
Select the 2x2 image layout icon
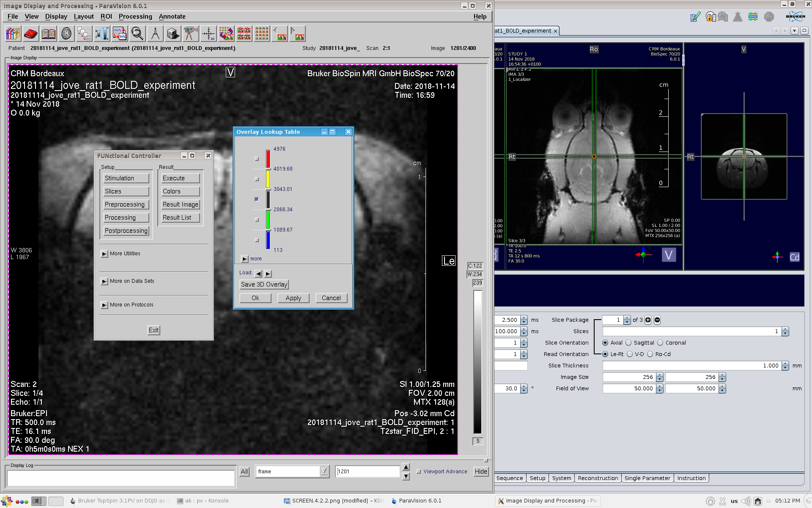(x=244, y=33)
